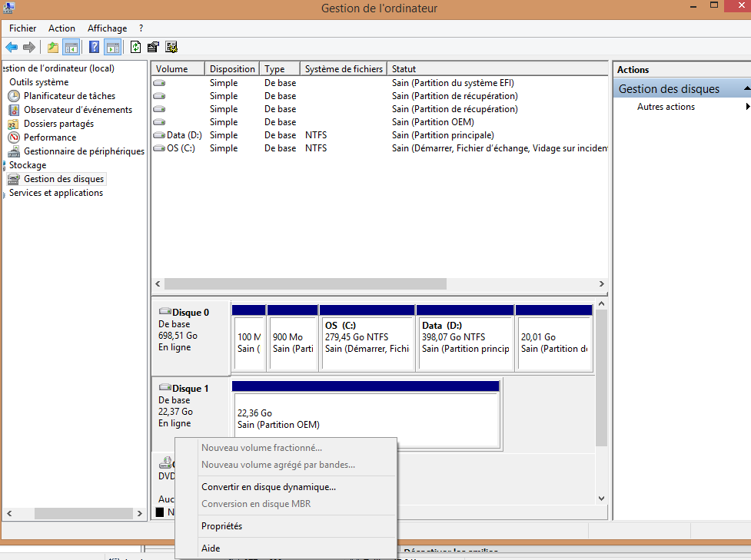
Task: Click the Refresh toolbar icon
Action: coord(135,47)
